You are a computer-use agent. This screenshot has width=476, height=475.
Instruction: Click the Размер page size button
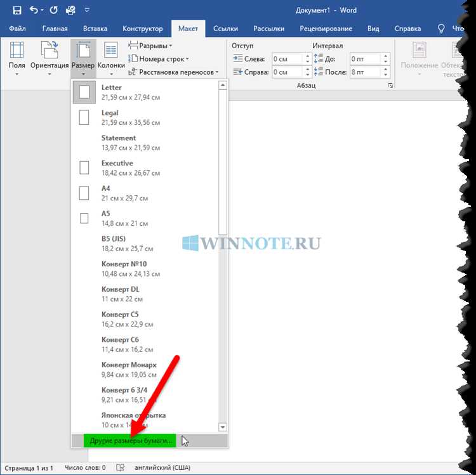point(83,58)
